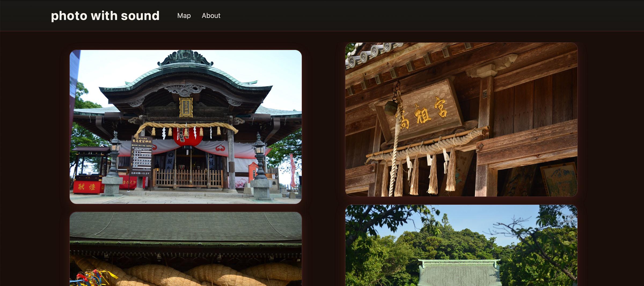This screenshot has height=286, width=644.
Task: Click the right stone lantern at the shrine
Action: pos(260,158)
